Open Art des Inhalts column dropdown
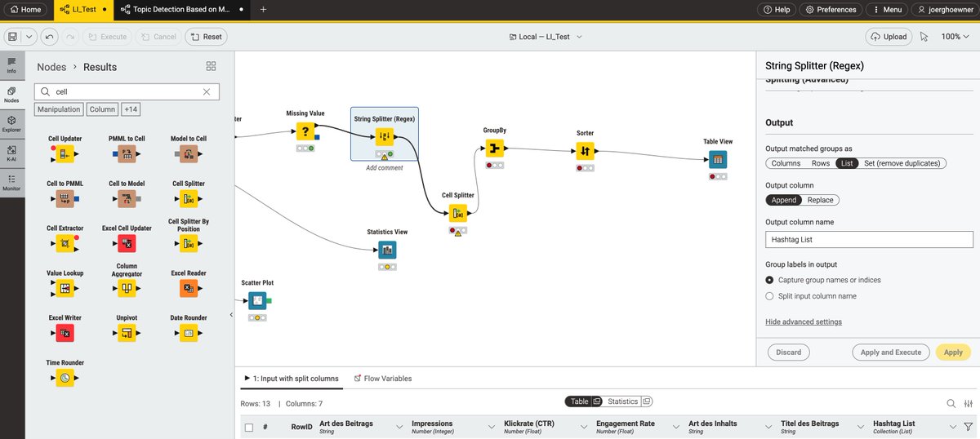 [768, 427]
